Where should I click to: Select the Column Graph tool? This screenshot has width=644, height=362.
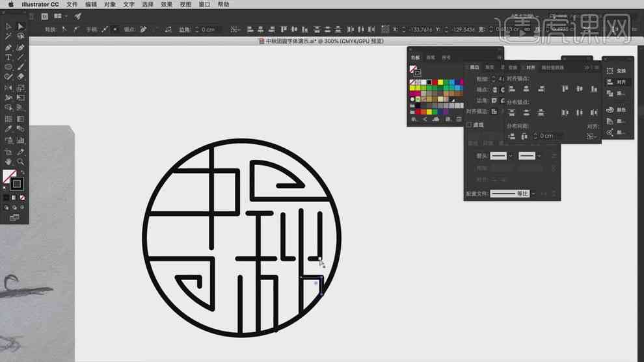20,140
